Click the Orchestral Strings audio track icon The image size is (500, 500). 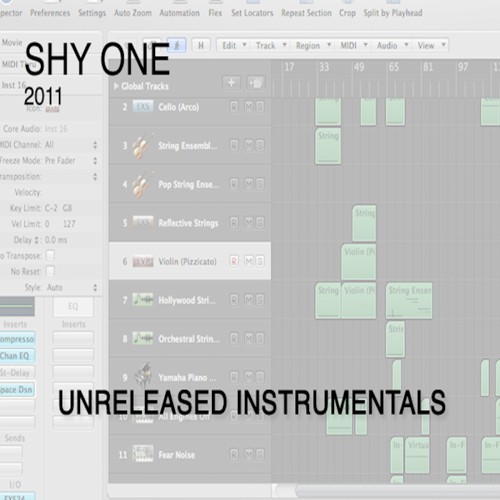(x=143, y=338)
